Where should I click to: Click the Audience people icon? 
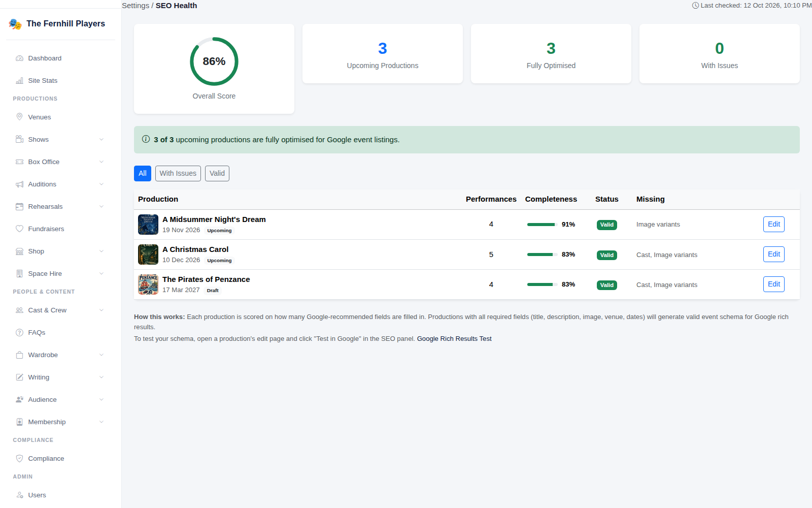point(19,400)
